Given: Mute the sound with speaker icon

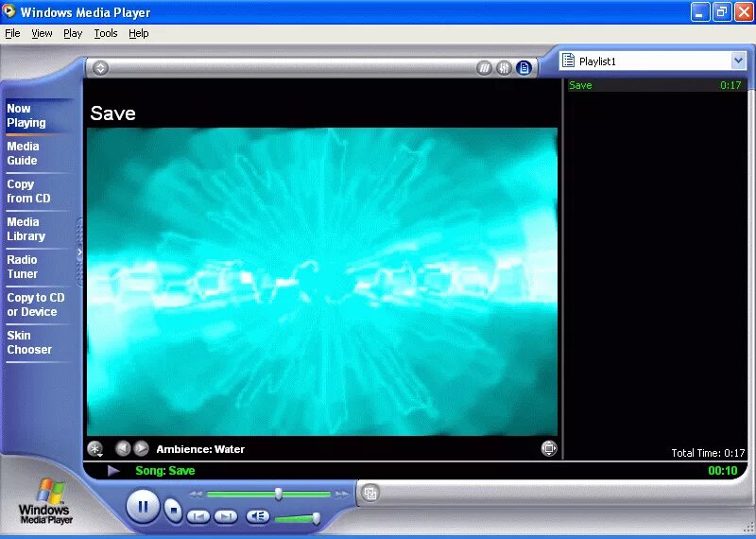Looking at the screenshot, I should coord(258,517).
